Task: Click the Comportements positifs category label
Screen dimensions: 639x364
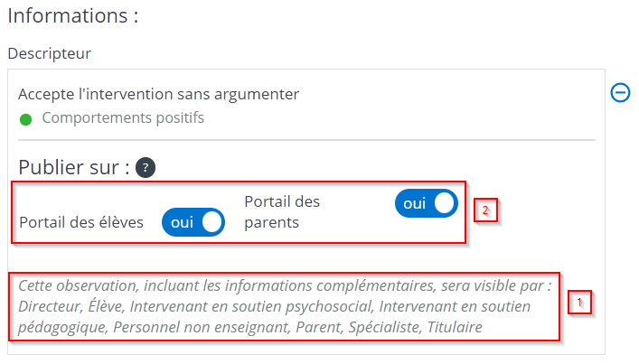Action: (x=123, y=117)
